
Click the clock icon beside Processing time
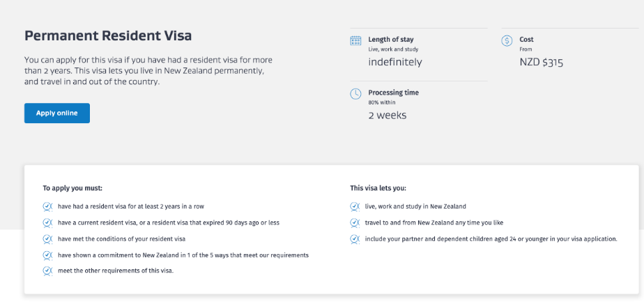tap(355, 93)
